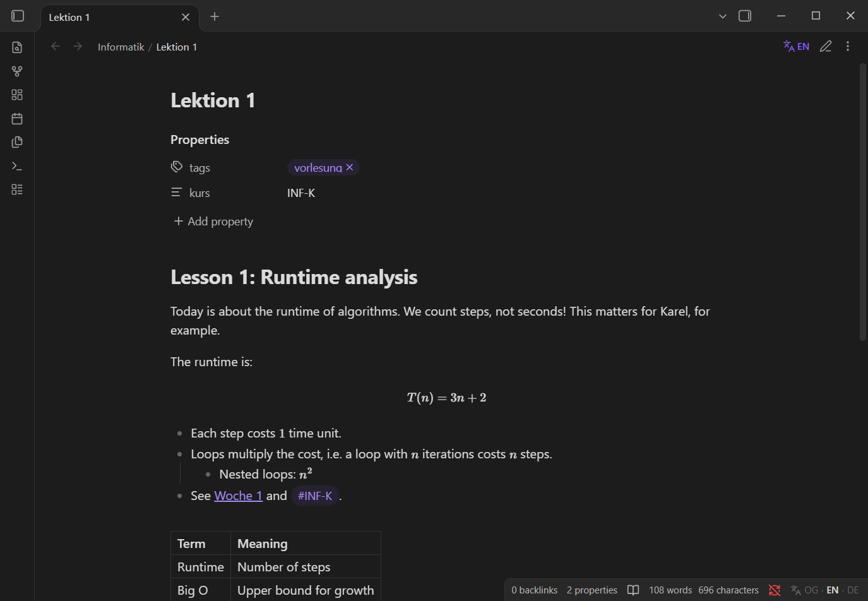
Task: Click the 696 characters counter
Action: coord(728,590)
